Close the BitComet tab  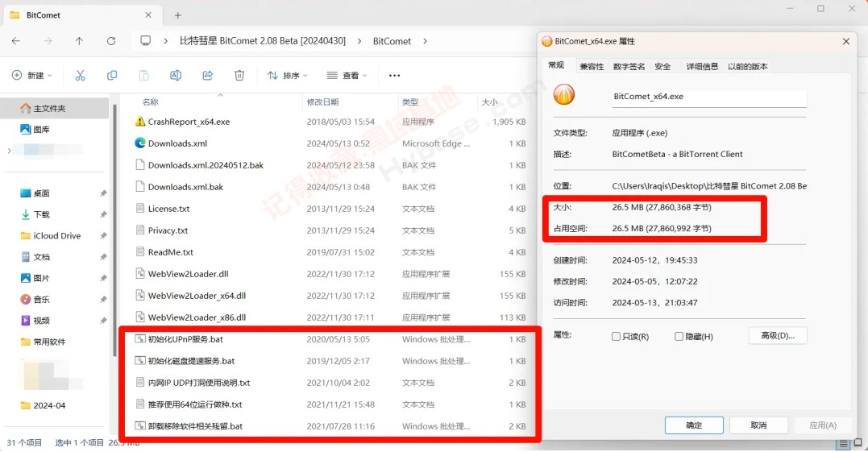click(x=147, y=15)
